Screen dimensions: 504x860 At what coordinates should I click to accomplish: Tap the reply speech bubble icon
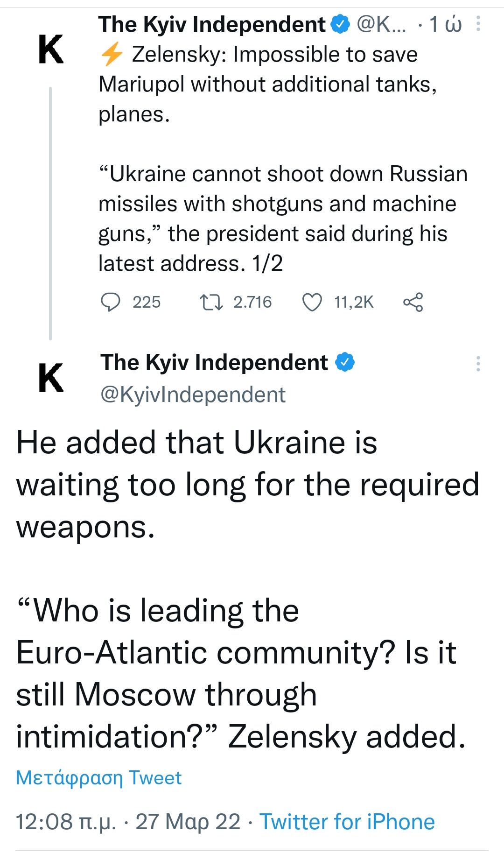point(111,302)
